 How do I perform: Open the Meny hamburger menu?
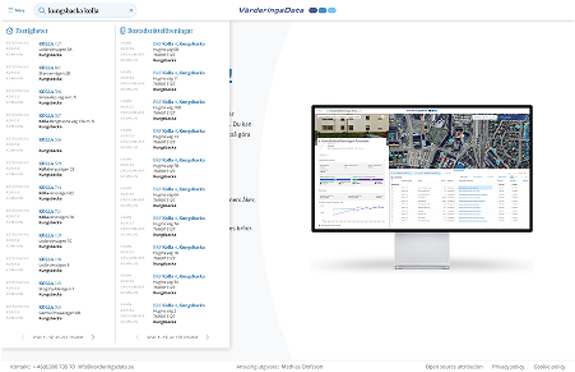16,10
